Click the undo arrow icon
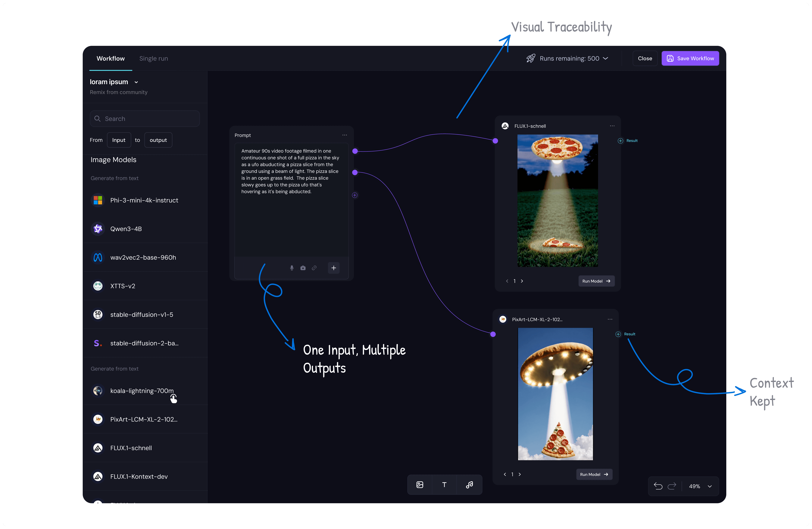Viewport: 812px width, 529px height. click(658, 486)
